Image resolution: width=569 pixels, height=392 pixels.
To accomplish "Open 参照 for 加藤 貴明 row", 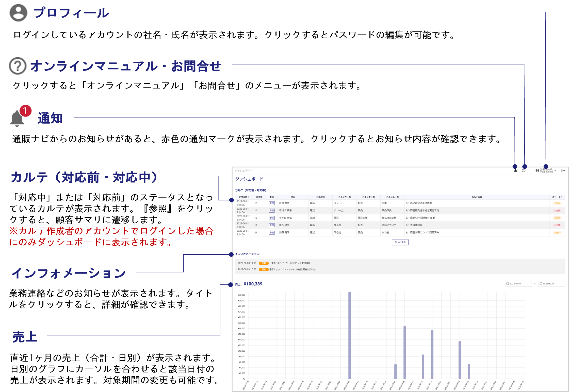I will tap(272, 233).
